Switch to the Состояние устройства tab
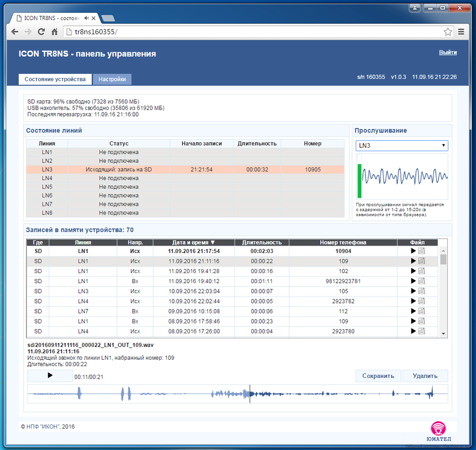Viewport: 476px width, 450px height. [x=55, y=79]
